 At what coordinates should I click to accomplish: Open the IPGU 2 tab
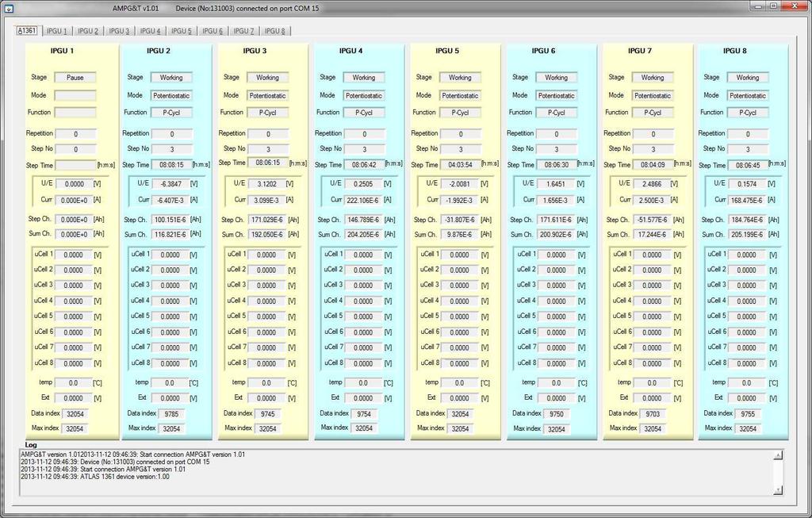88,31
